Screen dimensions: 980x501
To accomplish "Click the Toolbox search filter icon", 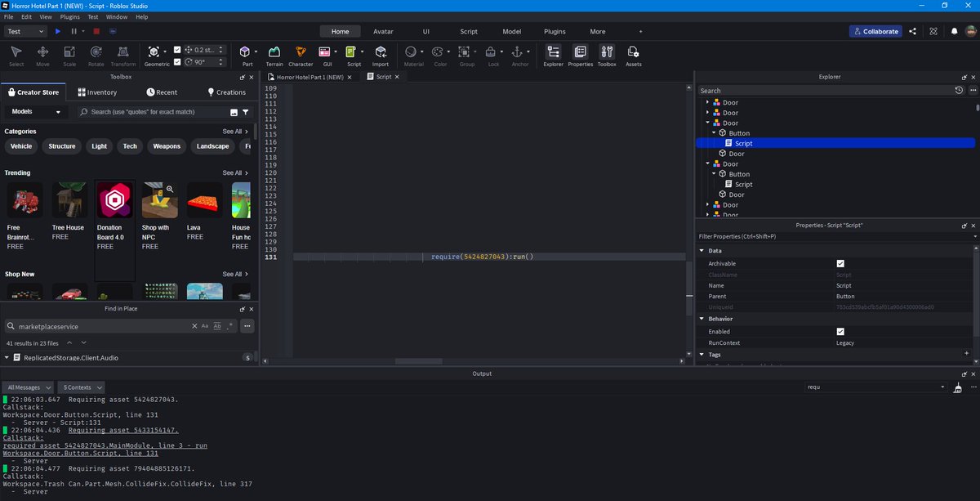I will point(246,112).
